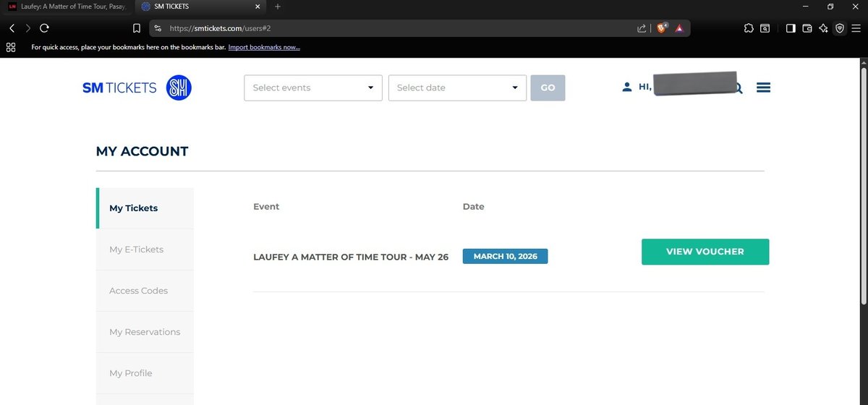Open My Reservations in the sidebar
The width and height of the screenshot is (868, 405).
(145, 332)
